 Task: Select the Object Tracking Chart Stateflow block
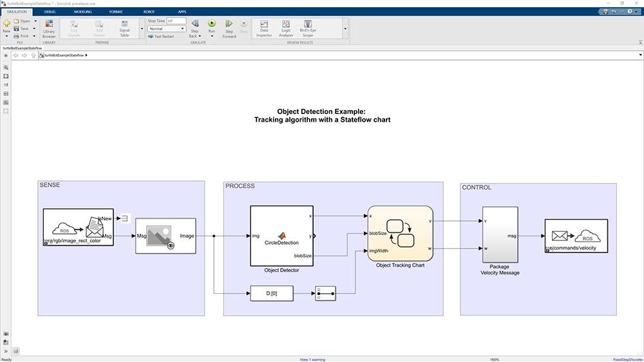(x=400, y=233)
